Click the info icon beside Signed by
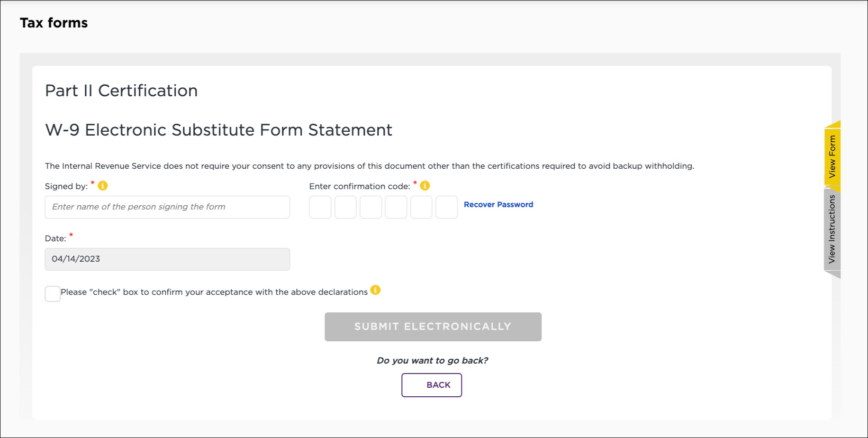The width and height of the screenshot is (868, 438). click(x=102, y=186)
